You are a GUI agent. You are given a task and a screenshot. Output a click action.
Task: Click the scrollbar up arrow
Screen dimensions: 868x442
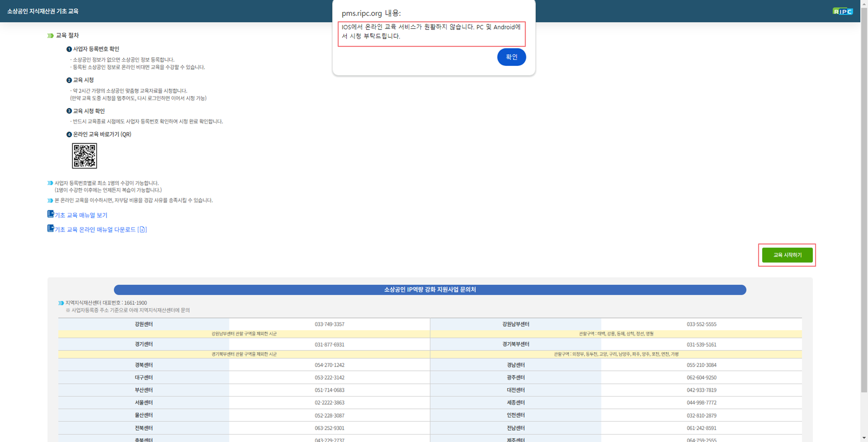click(864, 3)
